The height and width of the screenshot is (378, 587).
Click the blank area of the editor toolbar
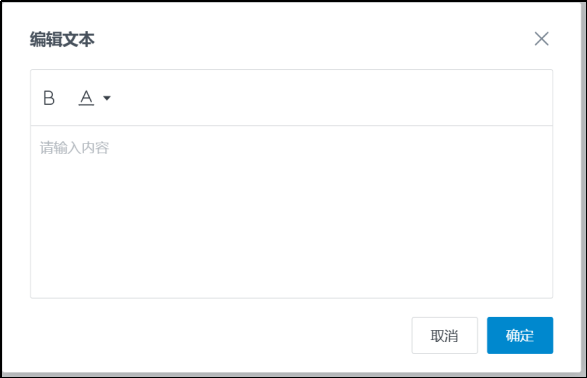[x=329, y=98]
